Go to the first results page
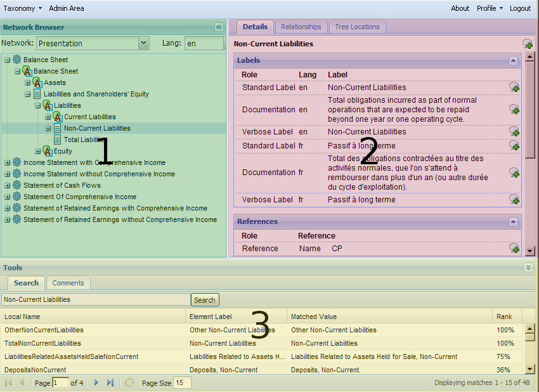Image resolution: width=539 pixels, height=392 pixels. pos(8,382)
